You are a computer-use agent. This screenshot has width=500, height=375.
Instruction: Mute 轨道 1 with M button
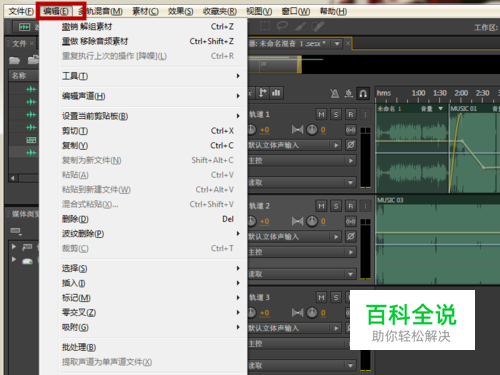(x=321, y=114)
